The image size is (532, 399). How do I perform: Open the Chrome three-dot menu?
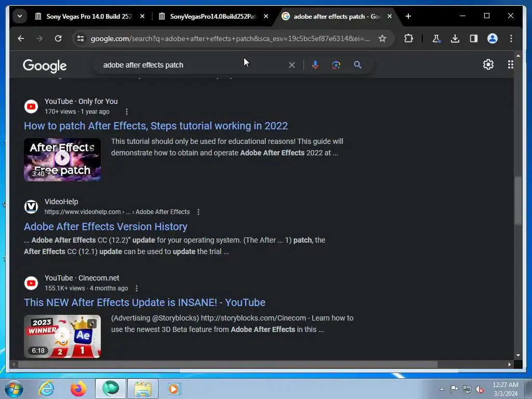click(511, 38)
